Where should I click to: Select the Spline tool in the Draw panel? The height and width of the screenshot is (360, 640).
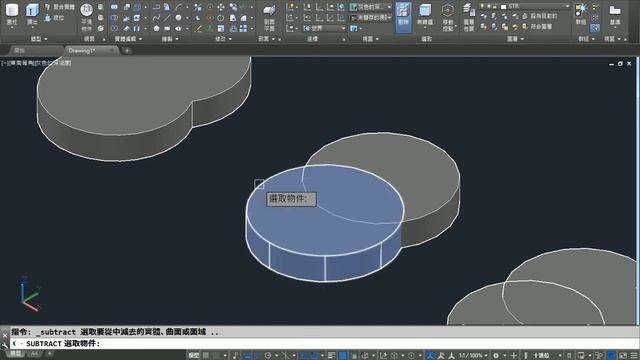coord(156,18)
